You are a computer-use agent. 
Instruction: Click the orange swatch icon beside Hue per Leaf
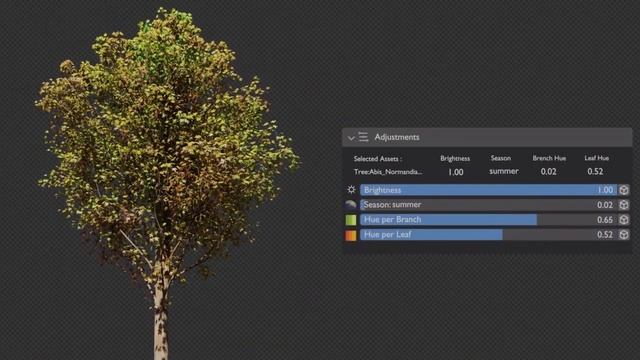coord(351,235)
